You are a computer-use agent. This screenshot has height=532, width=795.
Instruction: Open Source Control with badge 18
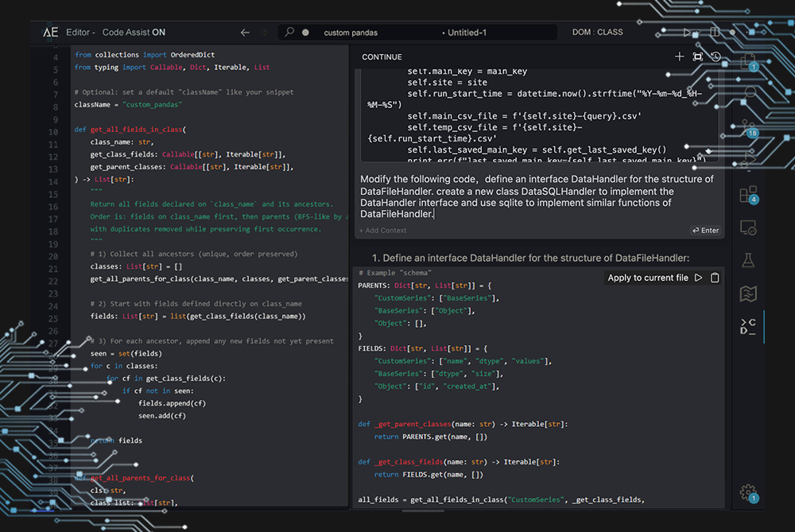coord(748,127)
